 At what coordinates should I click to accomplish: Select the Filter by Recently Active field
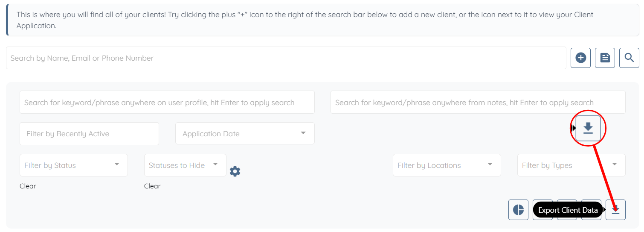pyautogui.click(x=89, y=134)
